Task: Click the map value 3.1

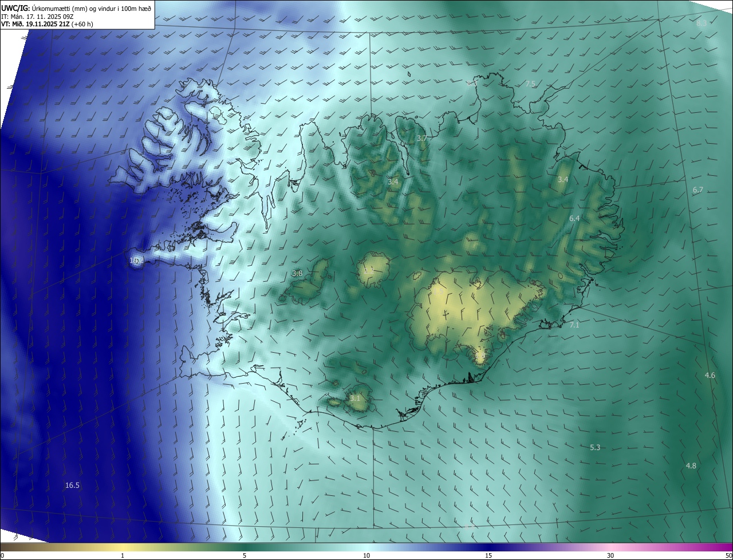Action: click(x=356, y=399)
